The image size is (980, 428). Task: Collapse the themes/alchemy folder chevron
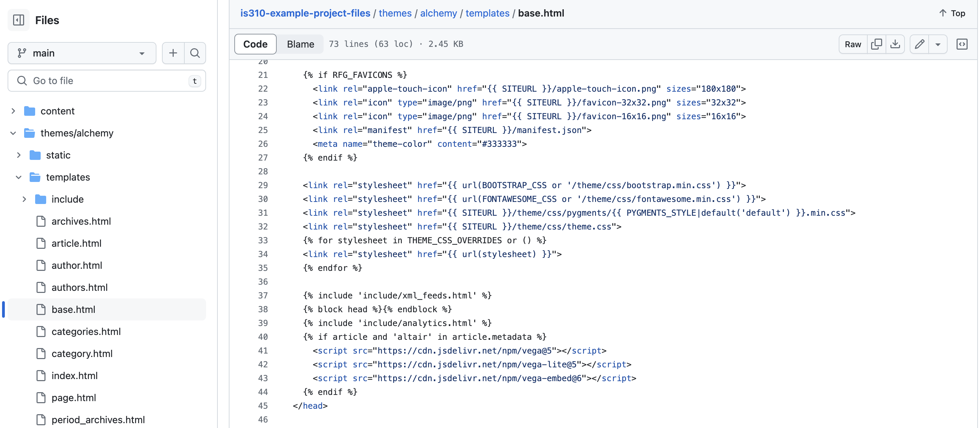(x=13, y=133)
